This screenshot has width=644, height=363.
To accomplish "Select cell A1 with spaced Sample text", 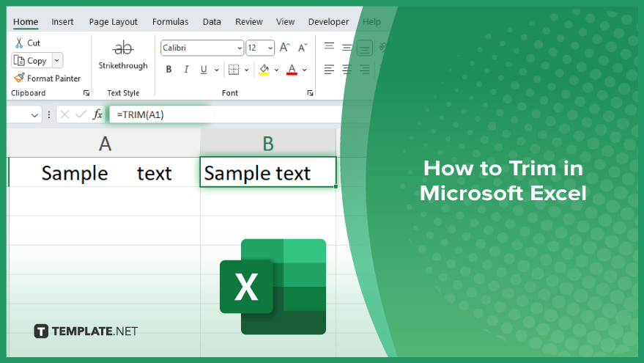I will click(x=105, y=172).
